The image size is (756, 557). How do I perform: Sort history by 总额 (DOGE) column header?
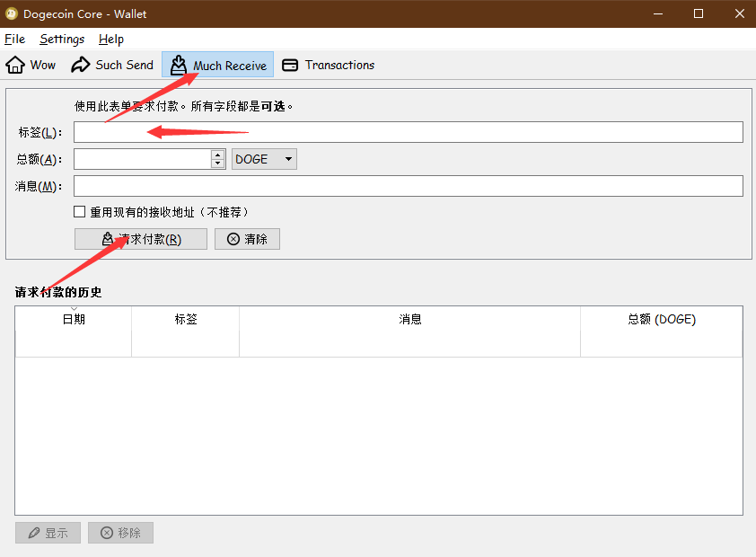coord(661,320)
